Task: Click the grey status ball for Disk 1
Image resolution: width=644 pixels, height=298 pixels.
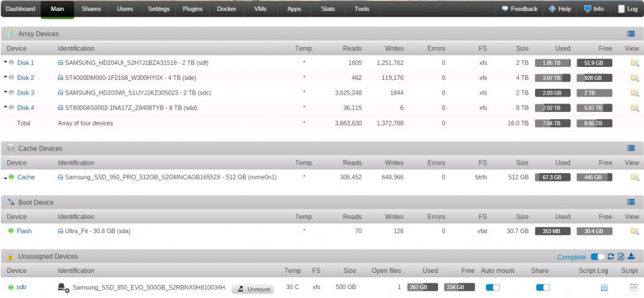Action: point(12,63)
